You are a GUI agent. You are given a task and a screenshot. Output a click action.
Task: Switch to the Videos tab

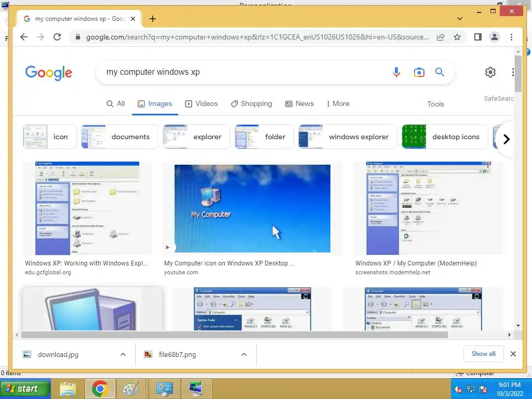[x=201, y=104]
